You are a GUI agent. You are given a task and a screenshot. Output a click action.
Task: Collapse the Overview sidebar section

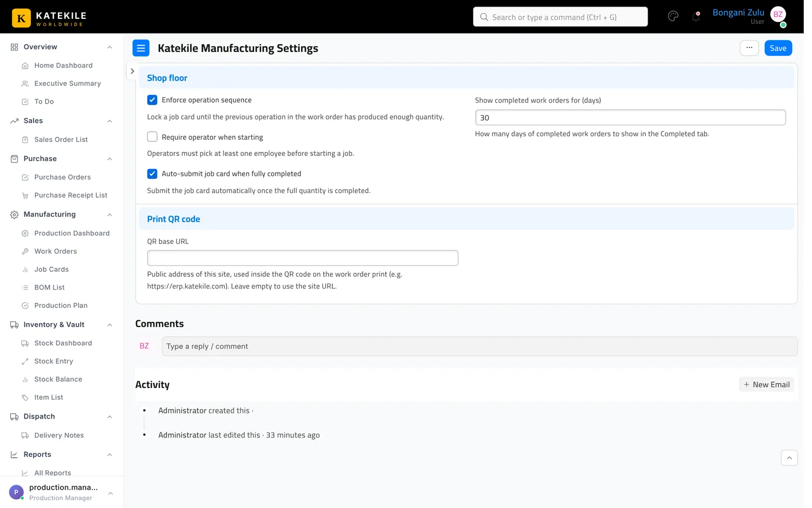coord(110,47)
